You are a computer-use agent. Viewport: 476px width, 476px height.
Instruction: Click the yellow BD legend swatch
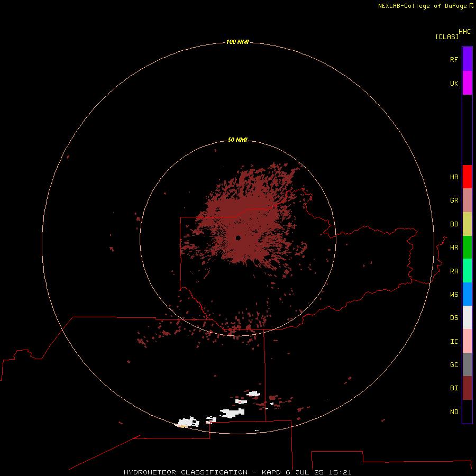coord(467,224)
